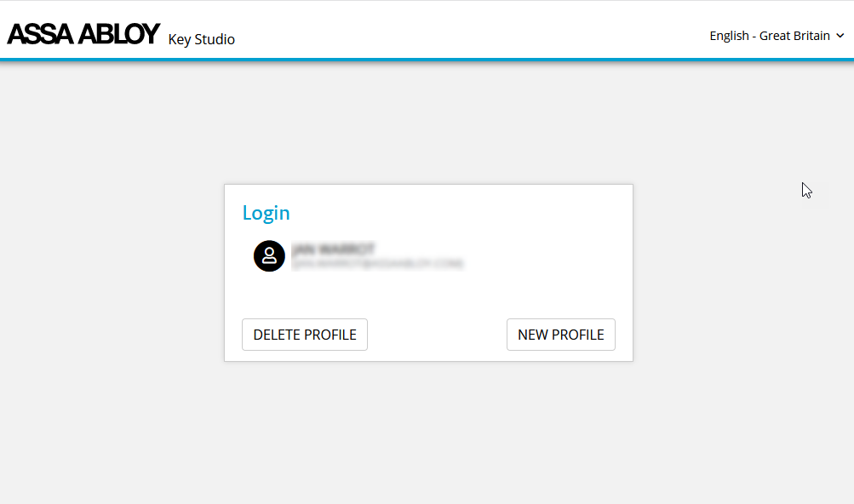Image resolution: width=854 pixels, height=504 pixels.
Task: Click the grey background left of the Login card
Action: click(x=111, y=272)
